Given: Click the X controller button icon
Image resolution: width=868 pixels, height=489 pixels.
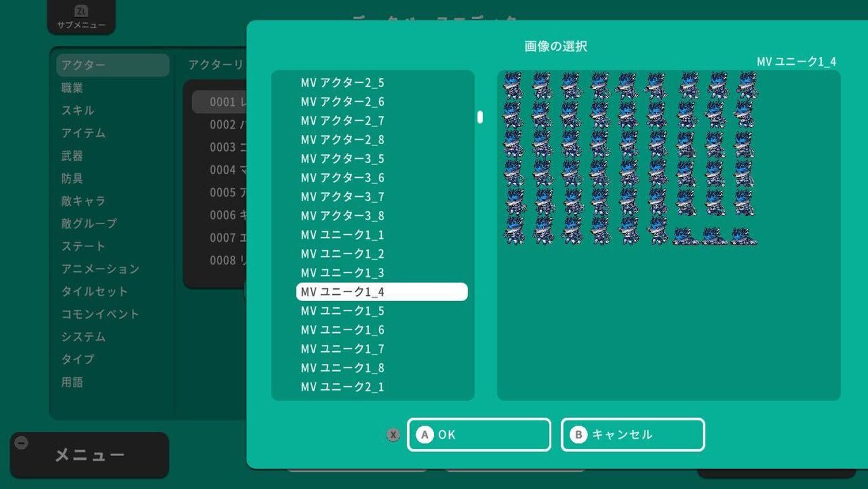Looking at the screenshot, I should (393, 435).
